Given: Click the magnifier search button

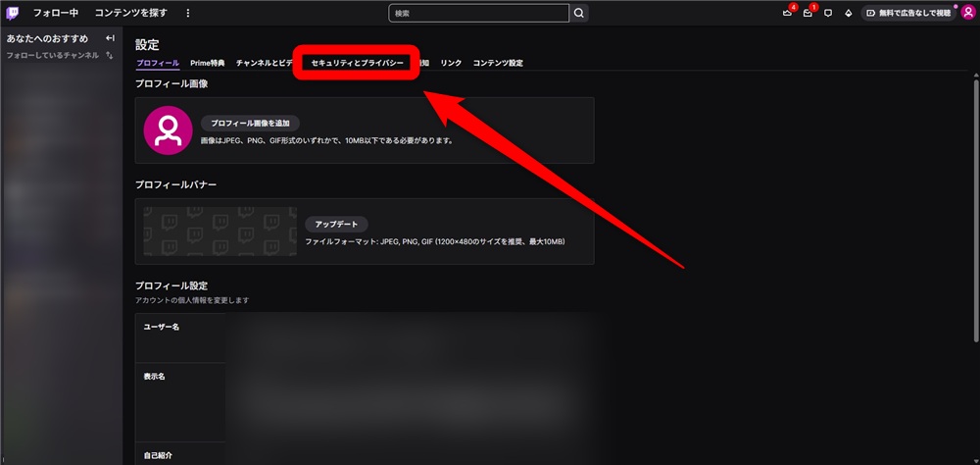Looking at the screenshot, I should click(579, 13).
